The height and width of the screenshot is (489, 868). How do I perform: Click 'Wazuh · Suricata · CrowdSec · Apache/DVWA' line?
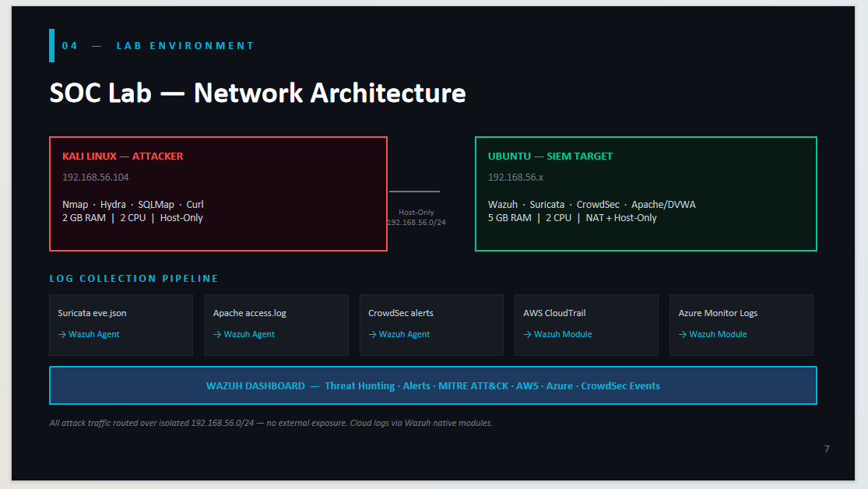point(592,204)
